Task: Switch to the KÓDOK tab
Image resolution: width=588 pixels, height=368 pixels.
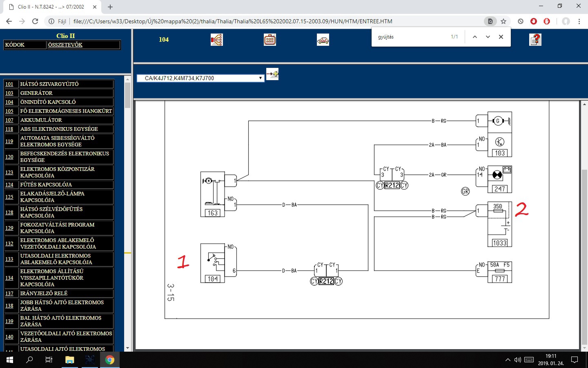Action: pos(25,45)
